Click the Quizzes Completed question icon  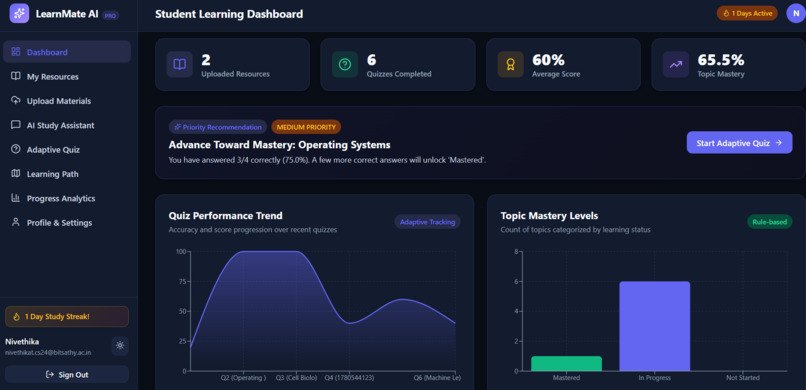click(x=345, y=64)
